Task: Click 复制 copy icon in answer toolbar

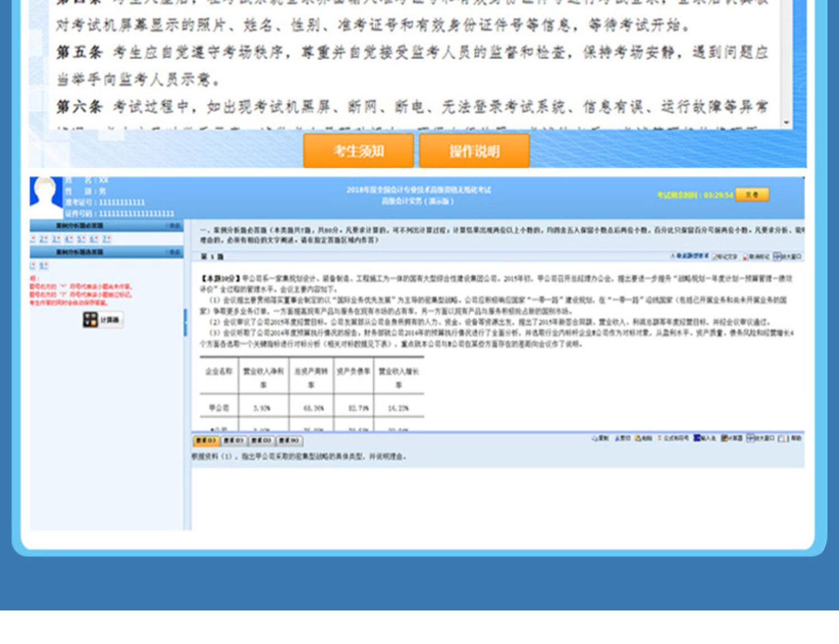Action: [x=600, y=438]
